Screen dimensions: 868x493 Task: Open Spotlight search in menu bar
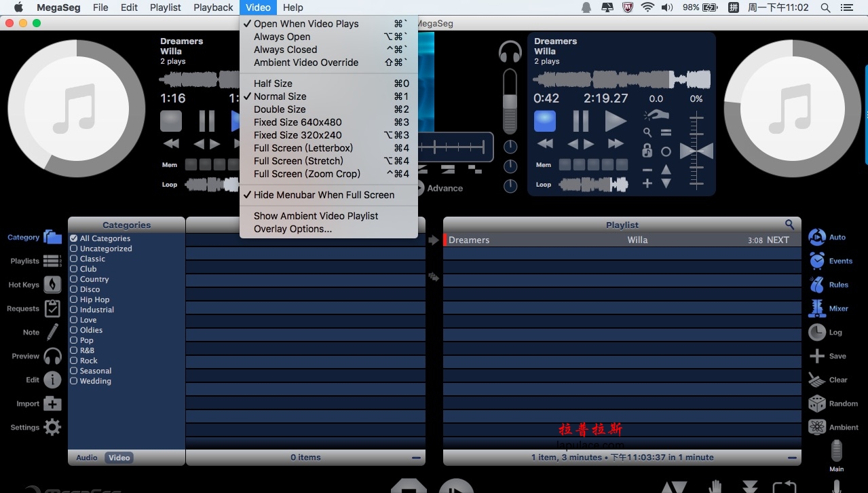click(825, 7)
